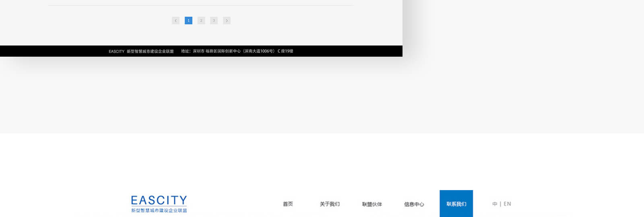Open the 首页 navigation item
This screenshot has height=217, width=644.
tap(288, 204)
